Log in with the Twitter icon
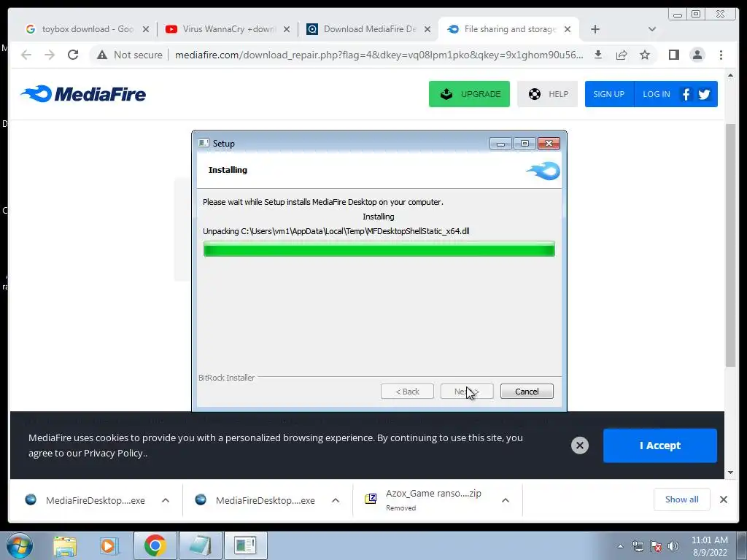 (x=704, y=94)
